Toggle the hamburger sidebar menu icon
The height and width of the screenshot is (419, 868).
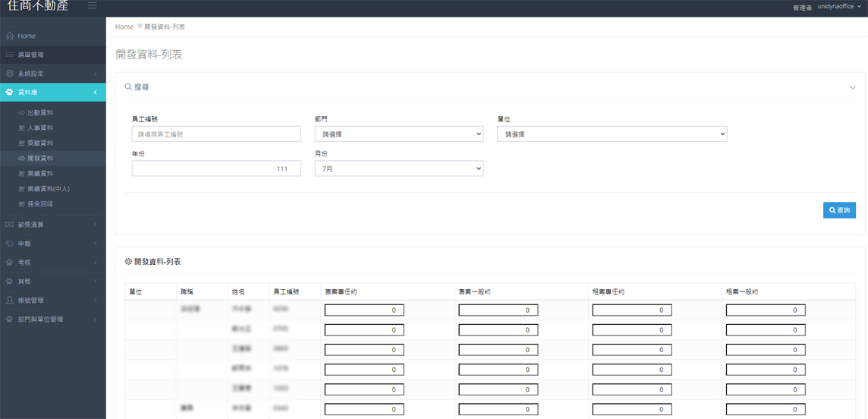point(93,6)
